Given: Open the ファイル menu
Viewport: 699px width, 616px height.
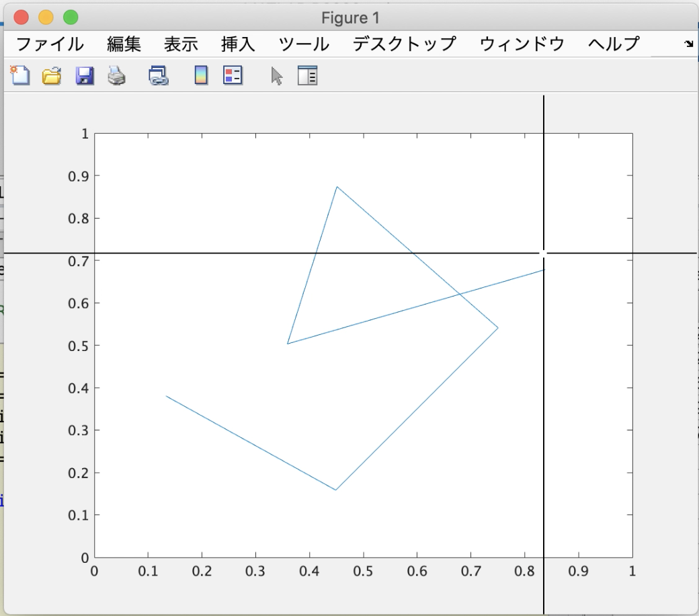Looking at the screenshot, I should point(50,43).
